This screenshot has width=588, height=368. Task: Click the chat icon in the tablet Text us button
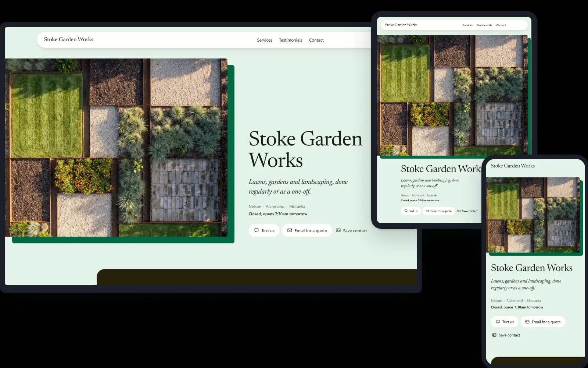click(406, 211)
